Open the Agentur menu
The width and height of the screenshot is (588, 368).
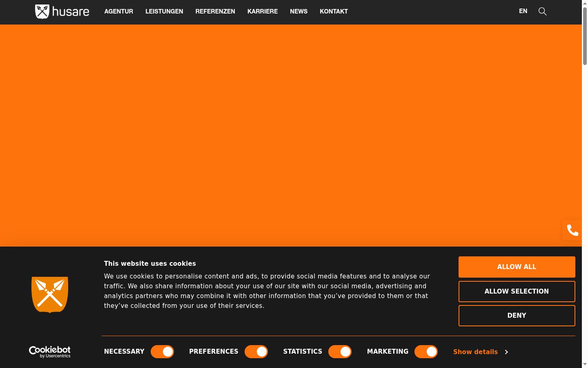pos(119,11)
